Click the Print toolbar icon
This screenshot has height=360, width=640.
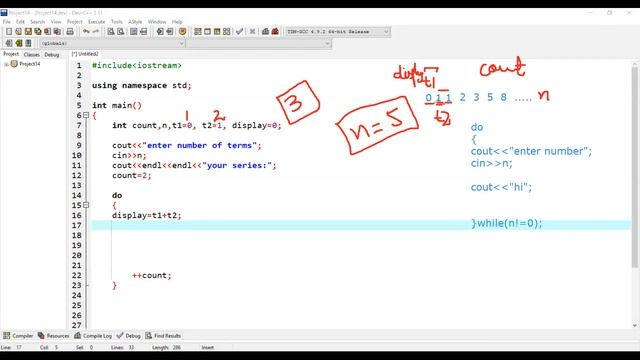coord(70,31)
